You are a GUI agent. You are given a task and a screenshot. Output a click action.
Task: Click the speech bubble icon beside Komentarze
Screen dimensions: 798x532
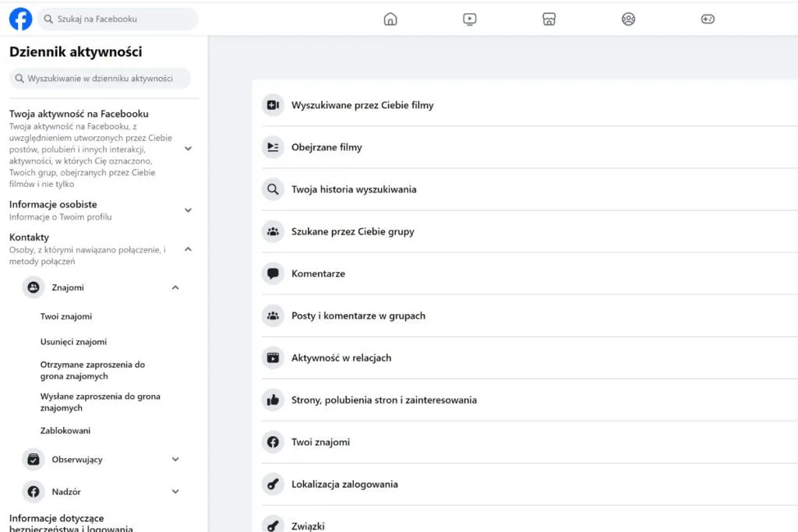click(273, 273)
